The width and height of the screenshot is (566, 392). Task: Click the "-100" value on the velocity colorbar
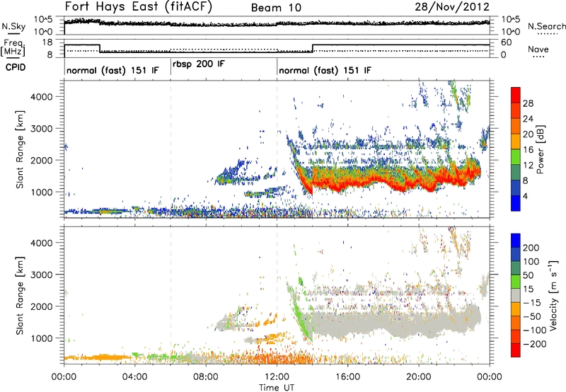tap(534, 330)
